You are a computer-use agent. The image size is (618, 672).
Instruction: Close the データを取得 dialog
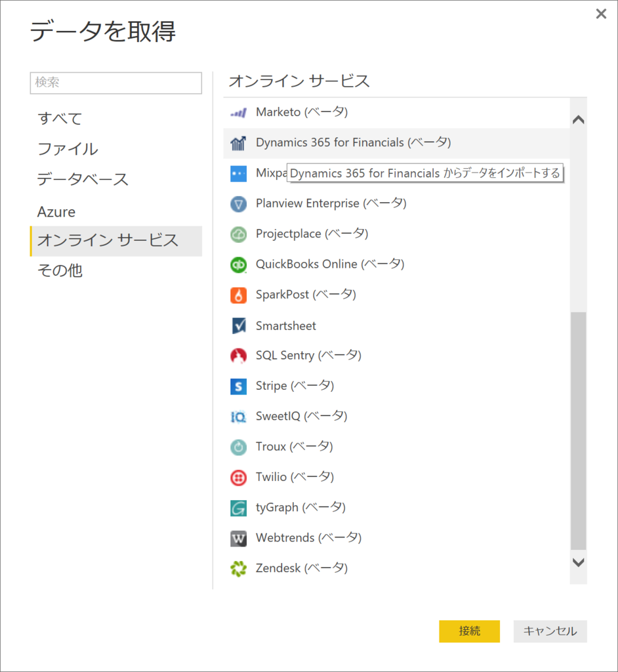coord(602,14)
